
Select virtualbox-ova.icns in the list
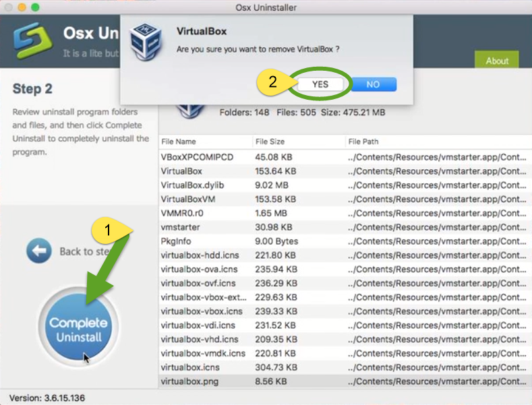[x=345, y=270]
